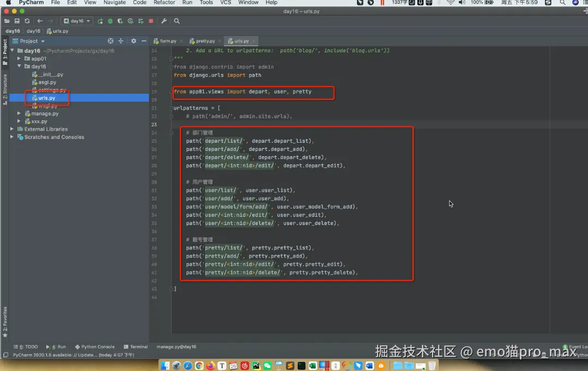
Task: Expand Scratches and Consoles
Action: (x=12, y=137)
